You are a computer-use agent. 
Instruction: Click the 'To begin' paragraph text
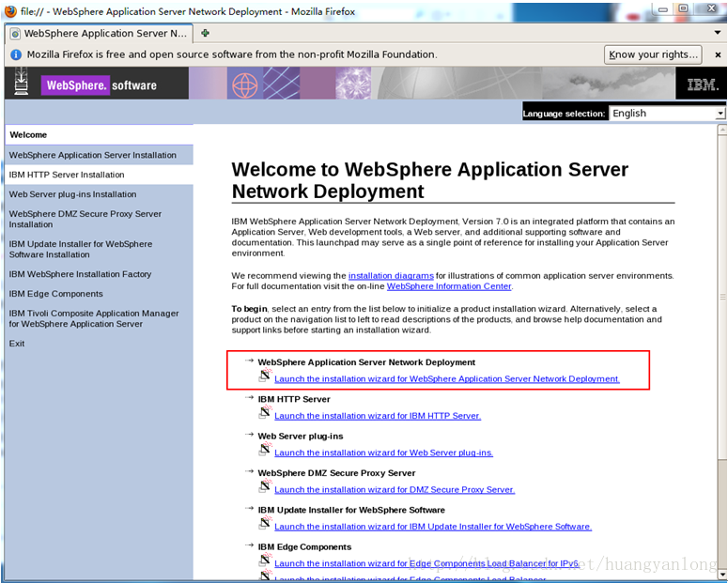(x=446, y=319)
